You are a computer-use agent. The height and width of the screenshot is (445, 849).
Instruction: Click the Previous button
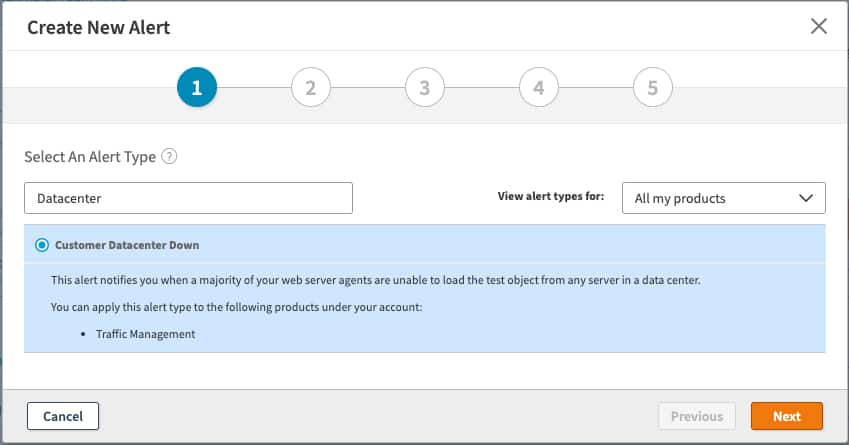(697, 416)
